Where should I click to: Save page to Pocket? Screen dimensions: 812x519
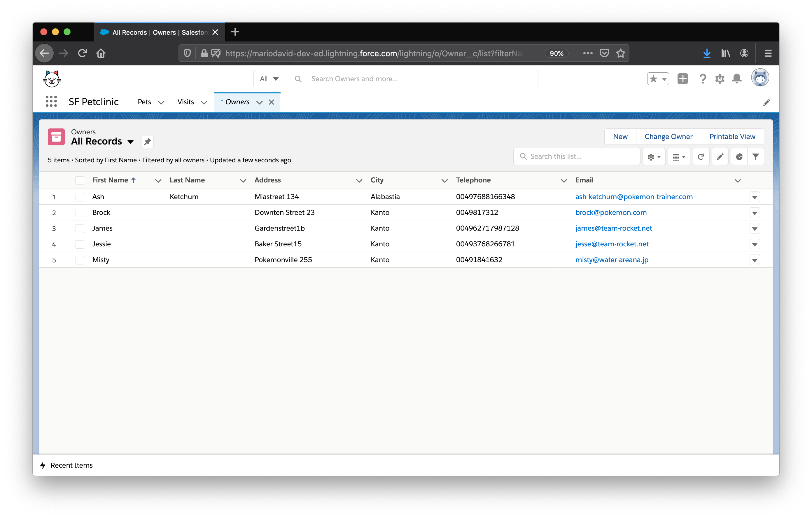tap(604, 53)
